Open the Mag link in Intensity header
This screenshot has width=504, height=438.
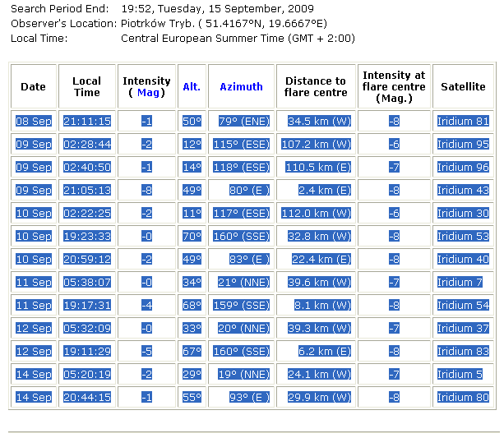148,93
